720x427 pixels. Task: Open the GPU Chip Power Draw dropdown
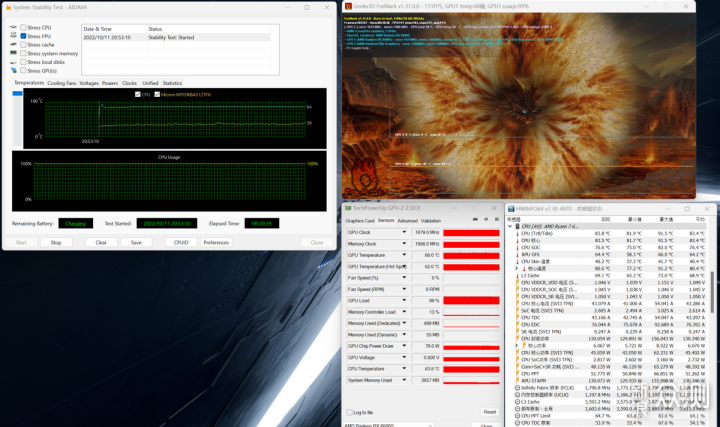pos(404,346)
